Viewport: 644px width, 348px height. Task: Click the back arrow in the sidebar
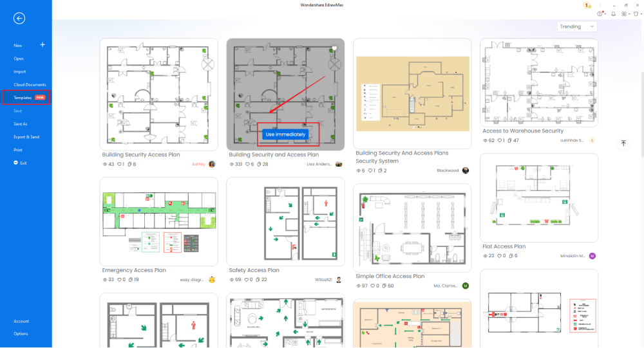pyautogui.click(x=19, y=18)
